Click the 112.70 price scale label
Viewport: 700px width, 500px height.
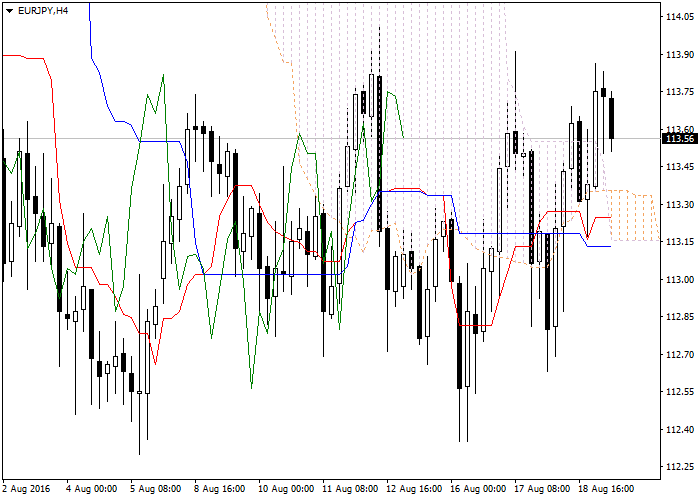click(680, 354)
